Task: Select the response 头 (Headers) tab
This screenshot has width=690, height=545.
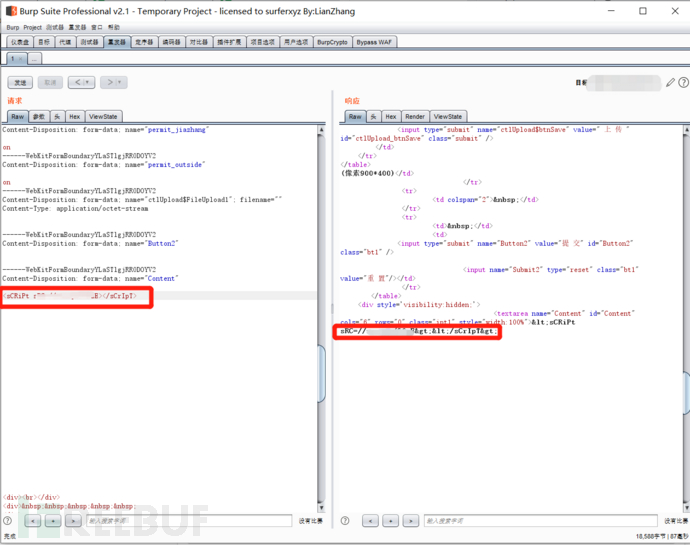Action: click(x=373, y=117)
